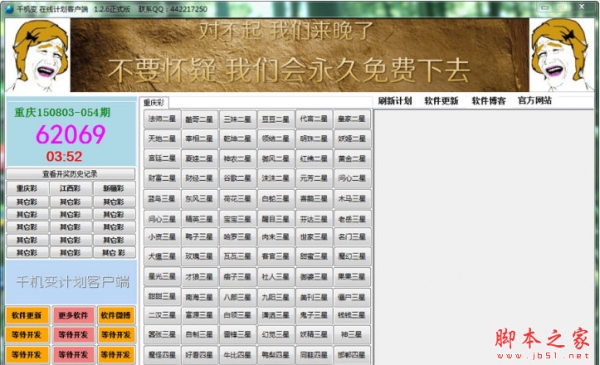The width and height of the screenshot is (600, 365).
Task: Click the orange 软件更新 button
Action: tap(27, 315)
